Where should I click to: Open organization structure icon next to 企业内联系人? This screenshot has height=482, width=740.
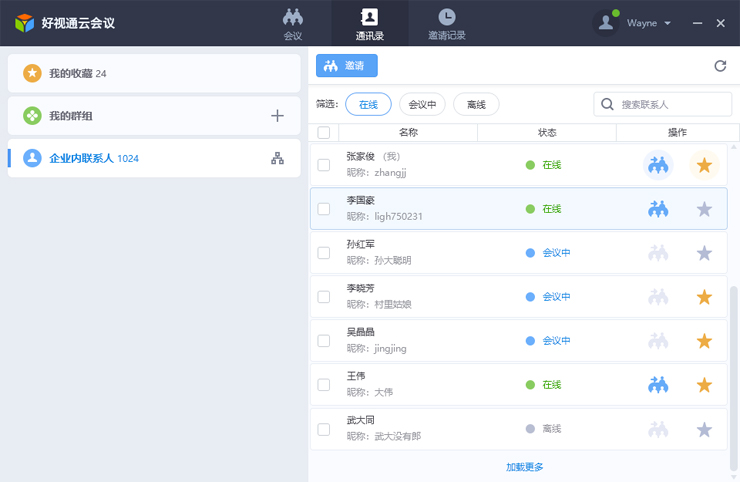[x=278, y=158]
